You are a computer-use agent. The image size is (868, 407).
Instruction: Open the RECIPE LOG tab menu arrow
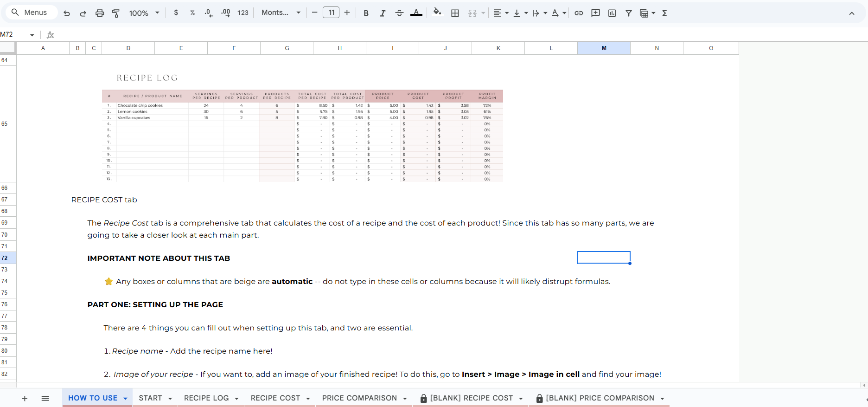click(x=237, y=399)
